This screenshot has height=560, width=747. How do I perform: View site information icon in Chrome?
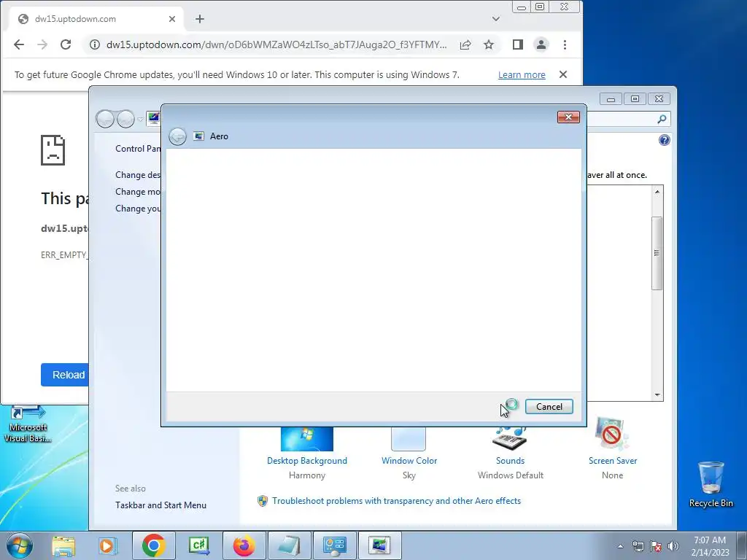click(95, 44)
